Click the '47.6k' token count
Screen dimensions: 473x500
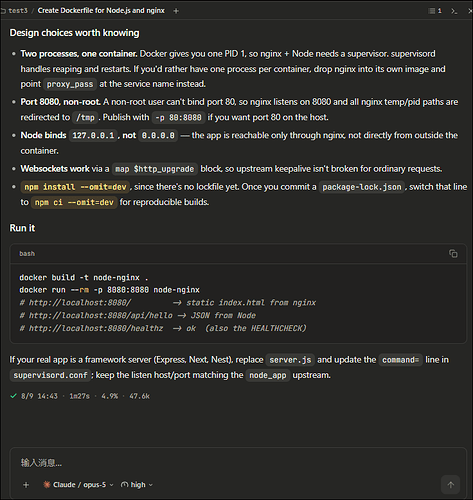pyautogui.click(x=139, y=396)
